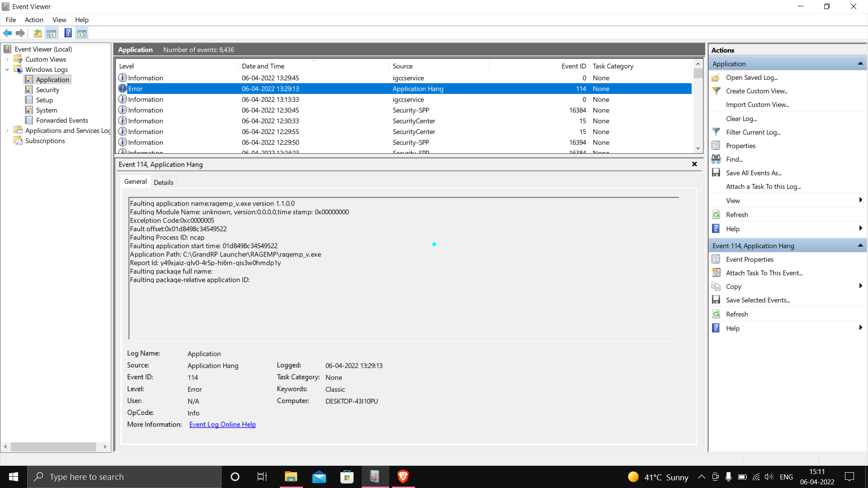Select System log in tree
This screenshot has height=488, width=868.
[x=46, y=110]
